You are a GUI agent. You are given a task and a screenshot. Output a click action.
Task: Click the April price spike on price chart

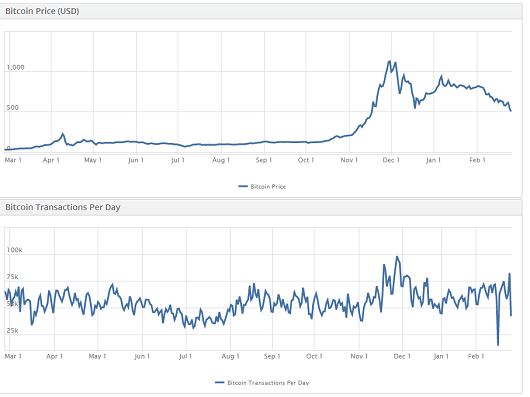[63, 134]
